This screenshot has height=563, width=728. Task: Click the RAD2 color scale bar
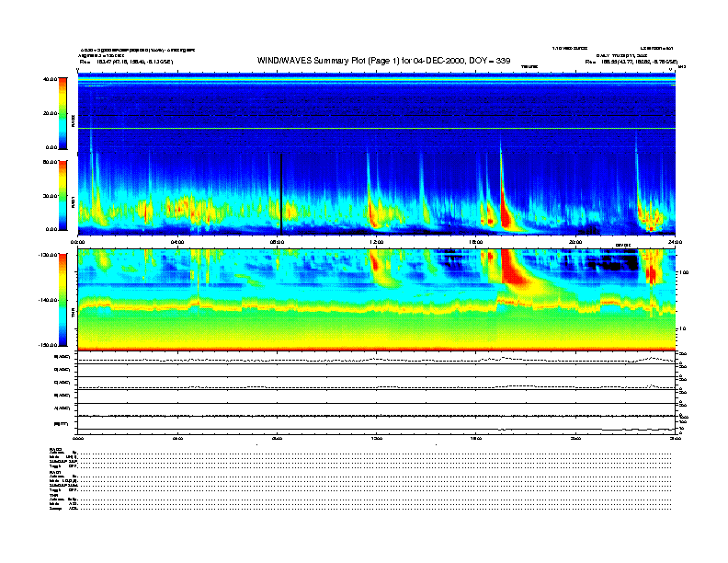click(x=63, y=113)
